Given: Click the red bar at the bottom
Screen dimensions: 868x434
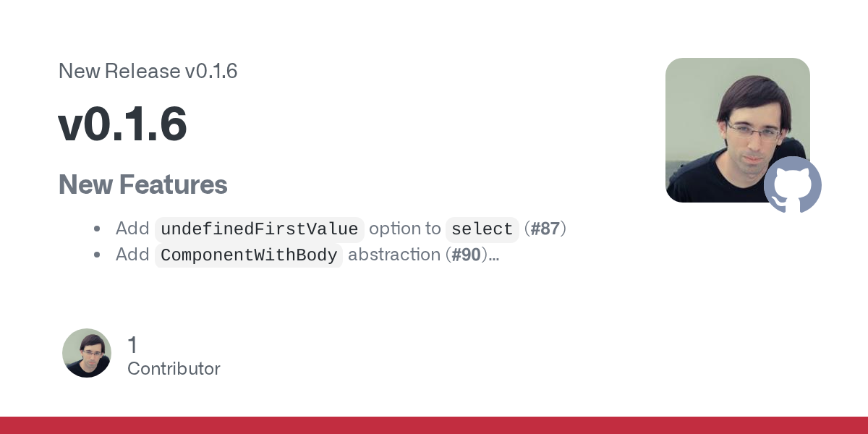Looking at the screenshot, I should pos(434,425).
